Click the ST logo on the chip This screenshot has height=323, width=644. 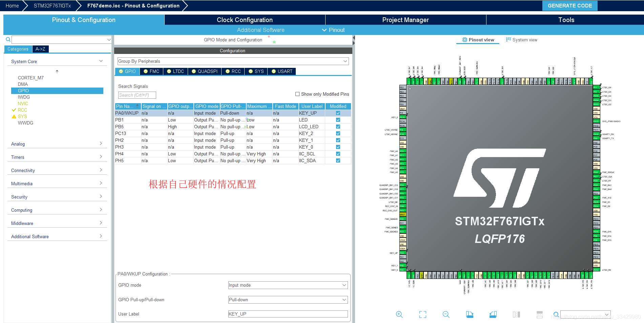coord(500,178)
